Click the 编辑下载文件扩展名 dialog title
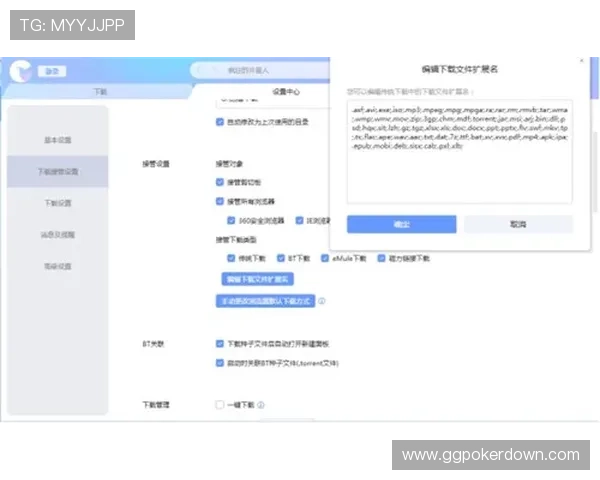 click(460, 69)
